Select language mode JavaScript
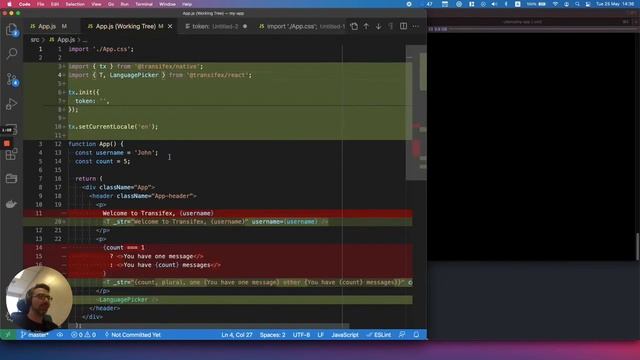 (345, 335)
